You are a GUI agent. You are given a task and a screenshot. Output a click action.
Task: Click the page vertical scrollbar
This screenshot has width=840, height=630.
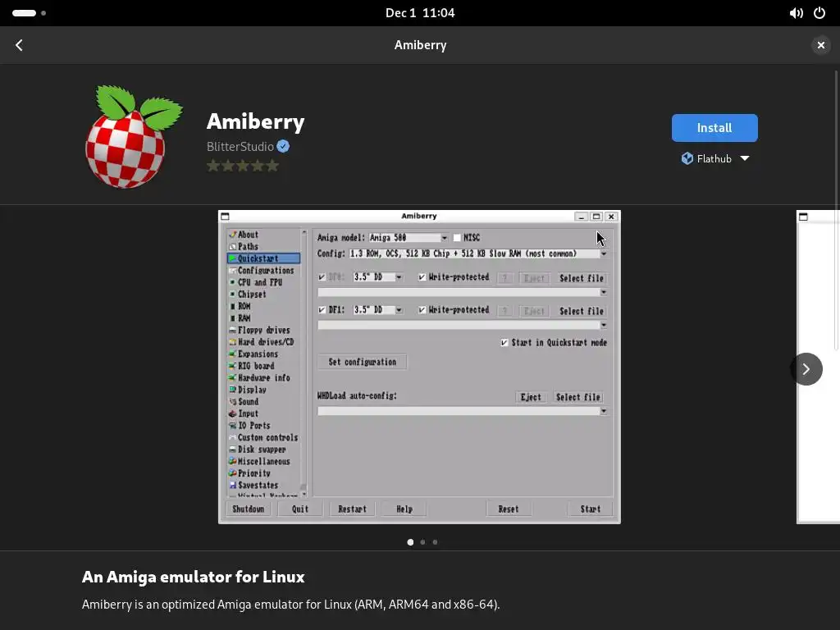836,210
